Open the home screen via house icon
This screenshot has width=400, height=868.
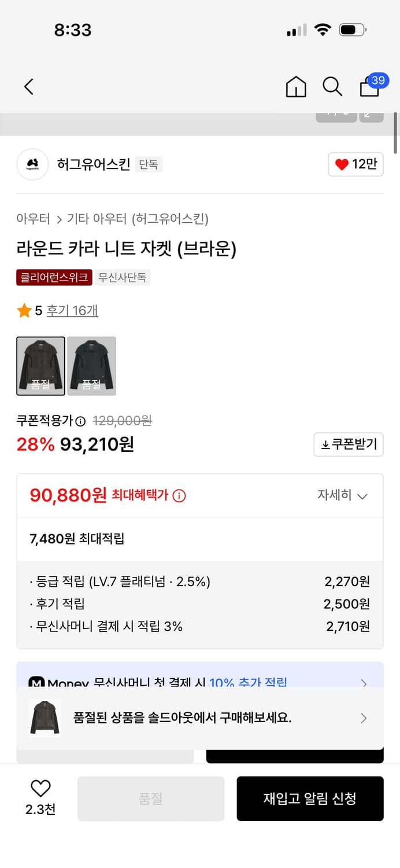(x=295, y=86)
